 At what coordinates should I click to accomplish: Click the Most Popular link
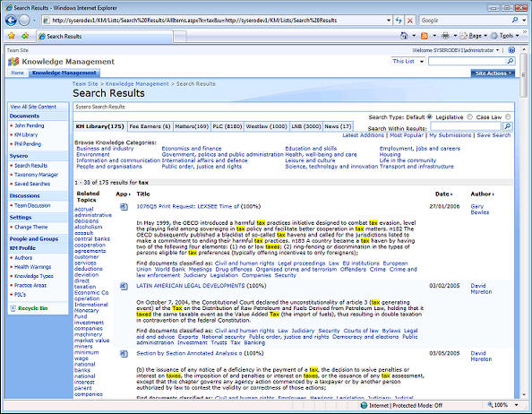coord(407,135)
